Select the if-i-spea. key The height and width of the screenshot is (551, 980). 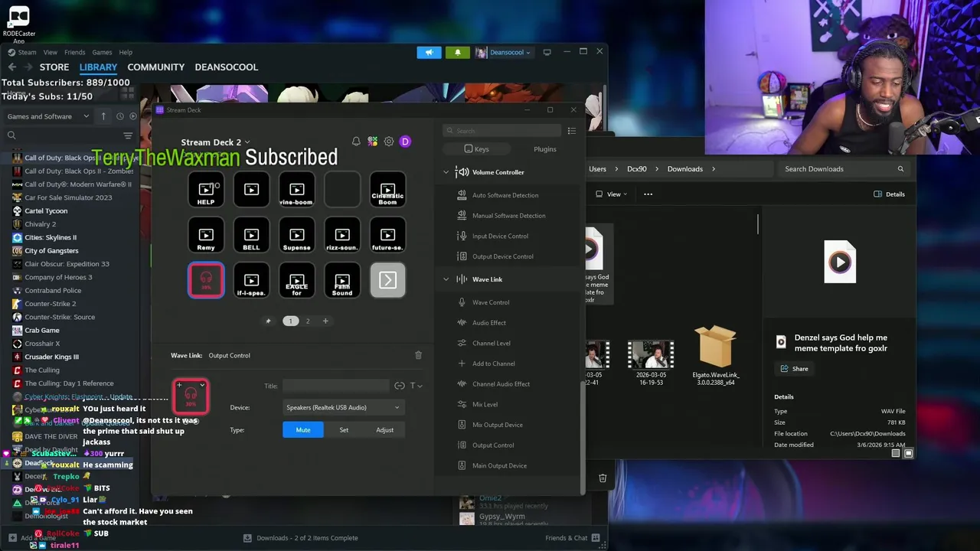coord(252,281)
